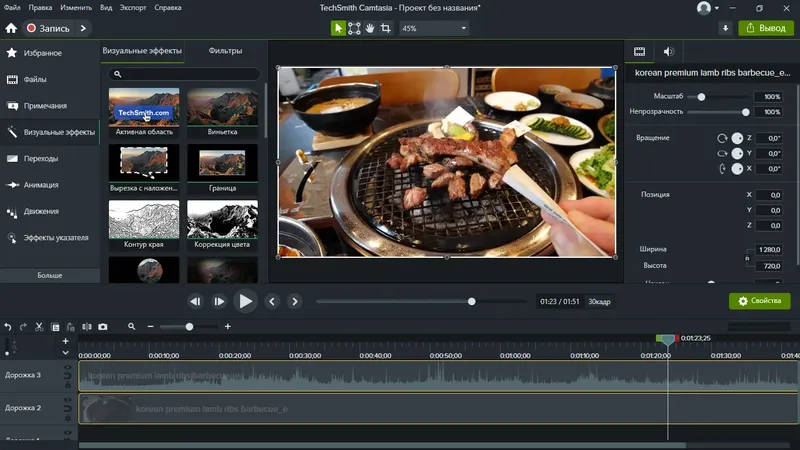This screenshot has height=450, width=800.
Task: Toggle visibility of Дорожка 3 track
Action: (68, 368)
